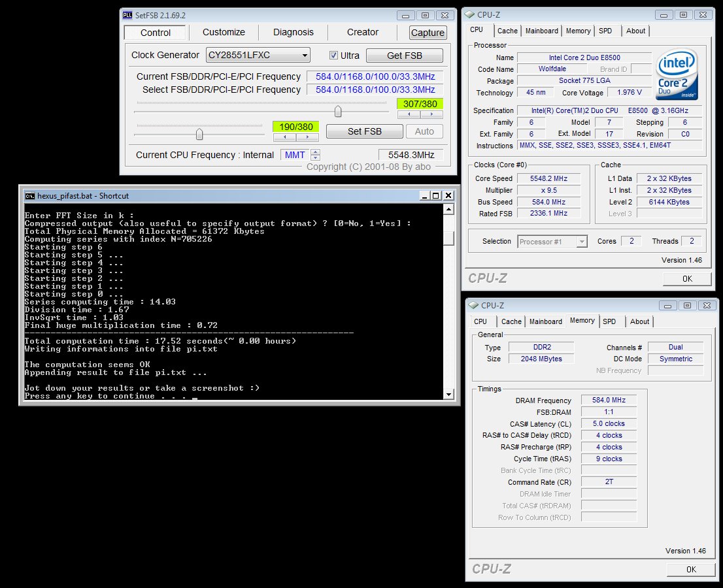Screen dimensions: 723x588
Task: Click the Set FSB button
Action: tap(364, 131)
